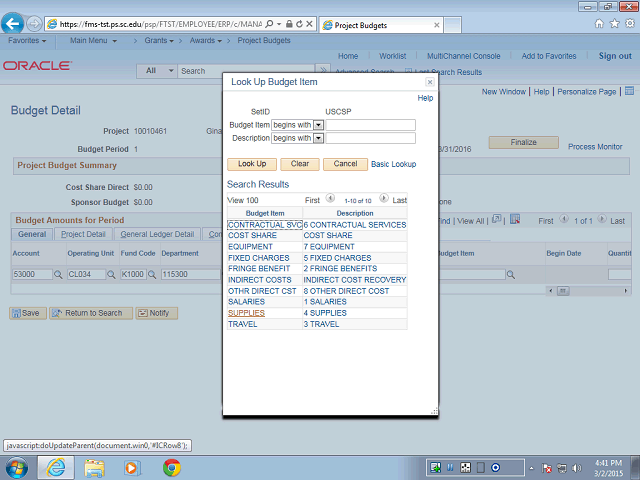Expand the Grants breadcrumb menu
Image resolution: width=640 pixels, height=480 pixels.
click(x=159, y=40)
